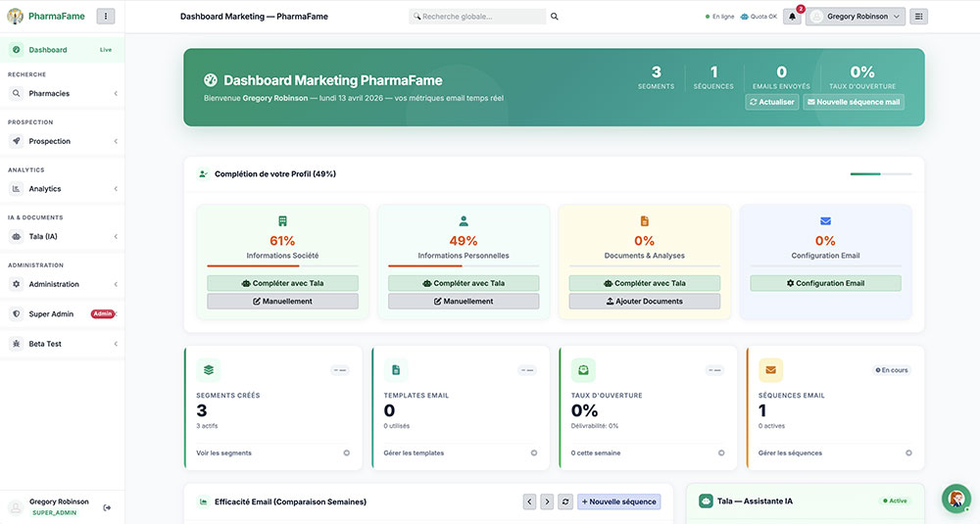Click arrow icon next to 0 cette semaine
Viewport: 980px width, 524px height.
(721, 453)
